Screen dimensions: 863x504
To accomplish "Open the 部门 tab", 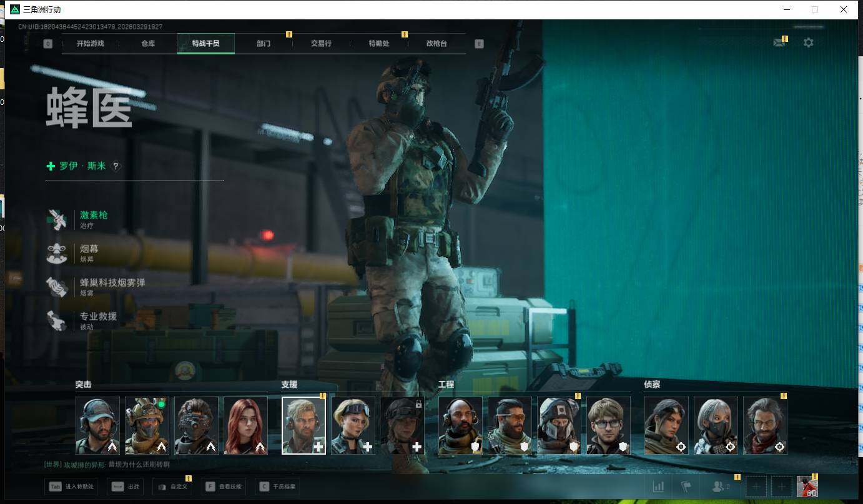I will [x=264, y=44].
